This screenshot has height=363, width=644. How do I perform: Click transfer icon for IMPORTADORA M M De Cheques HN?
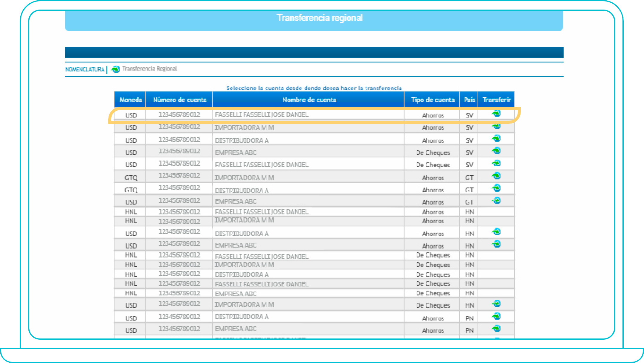496,304
